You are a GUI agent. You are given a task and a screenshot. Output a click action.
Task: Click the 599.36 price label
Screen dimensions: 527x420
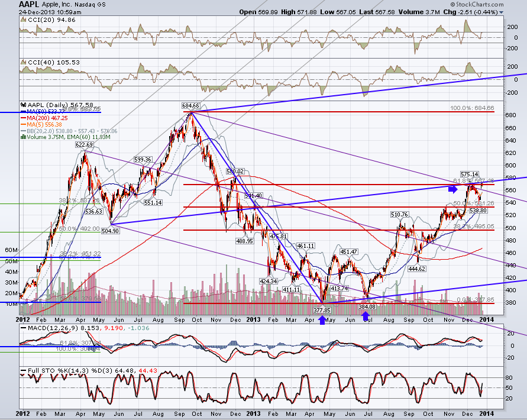coord(143,159)
